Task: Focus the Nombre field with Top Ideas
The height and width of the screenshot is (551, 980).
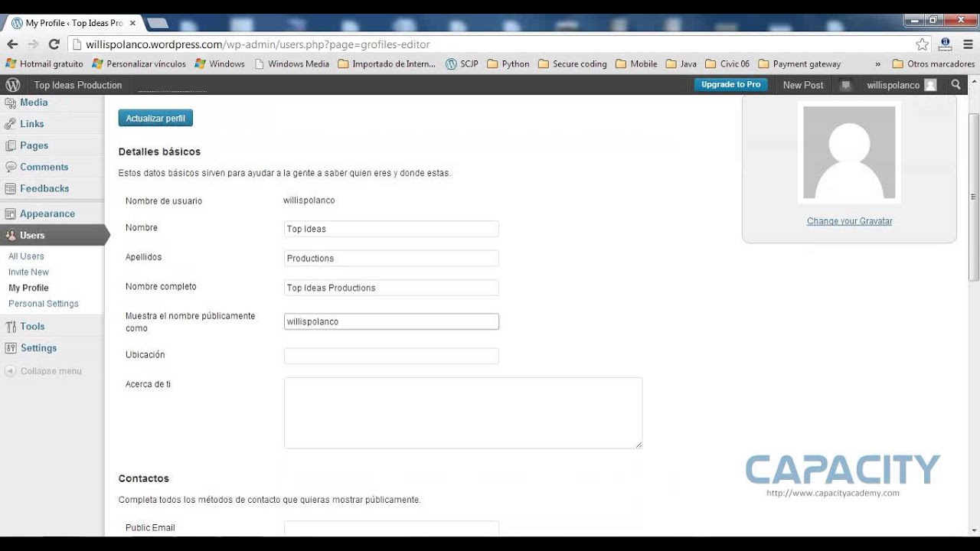Action: [391, 229]
